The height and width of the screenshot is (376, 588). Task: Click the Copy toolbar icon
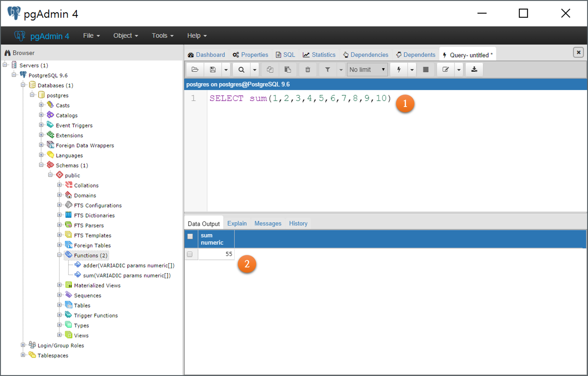click(x=270, y=70)
